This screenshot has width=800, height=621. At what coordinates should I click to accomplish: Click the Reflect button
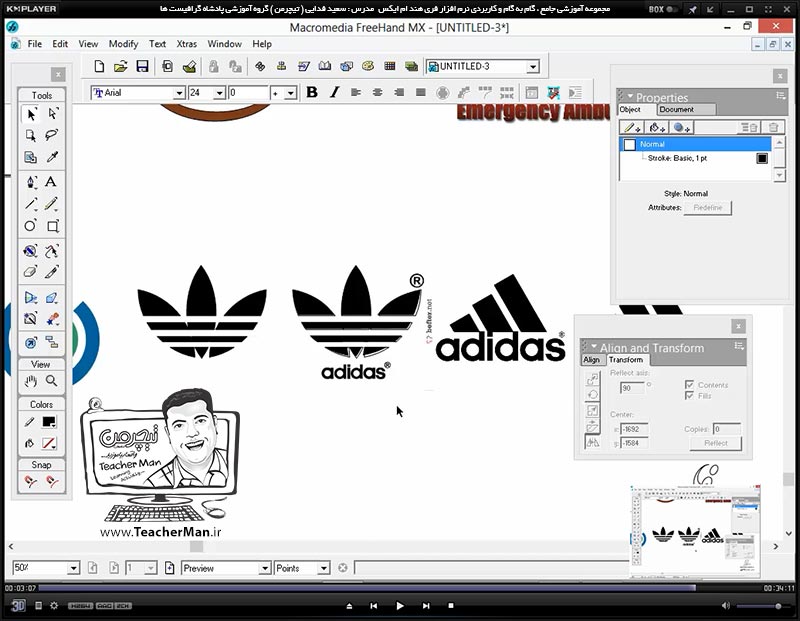coord(715,443)
